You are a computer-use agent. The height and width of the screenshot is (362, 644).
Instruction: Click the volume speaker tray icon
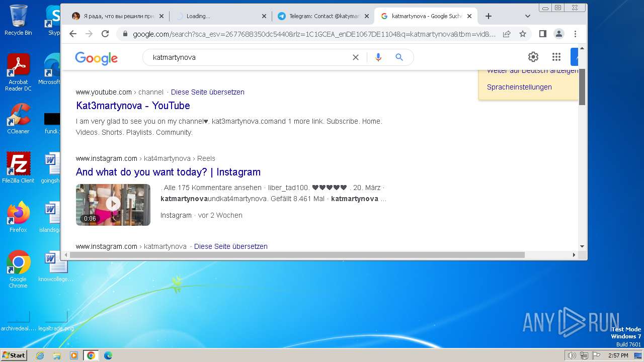pos(572,355)
